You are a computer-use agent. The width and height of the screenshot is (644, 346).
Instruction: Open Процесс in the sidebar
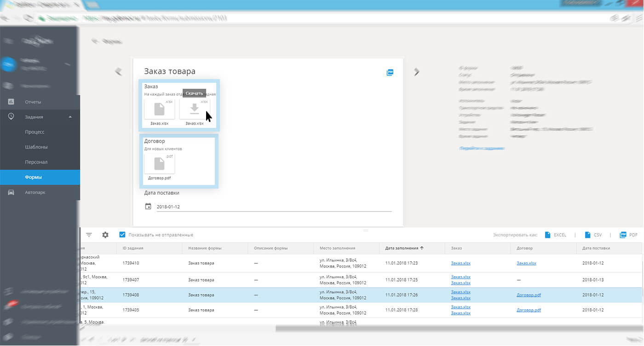(x=34, y=132)
